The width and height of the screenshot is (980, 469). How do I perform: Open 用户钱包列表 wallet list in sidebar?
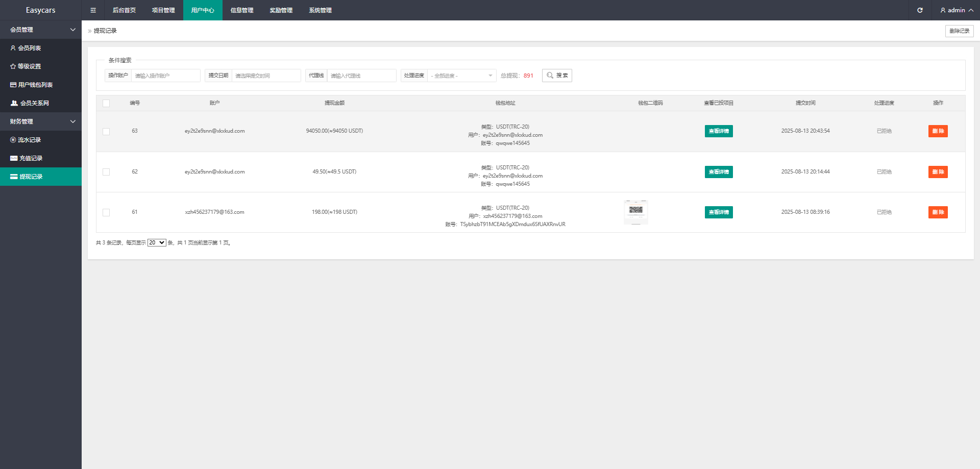point(35,85)
